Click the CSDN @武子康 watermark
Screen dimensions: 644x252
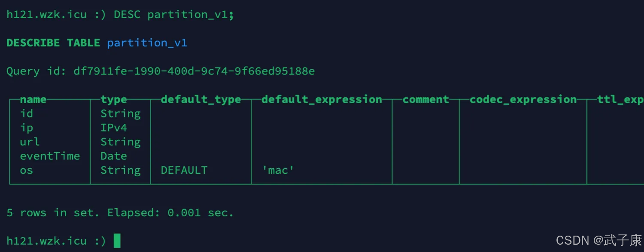(598, 240)
